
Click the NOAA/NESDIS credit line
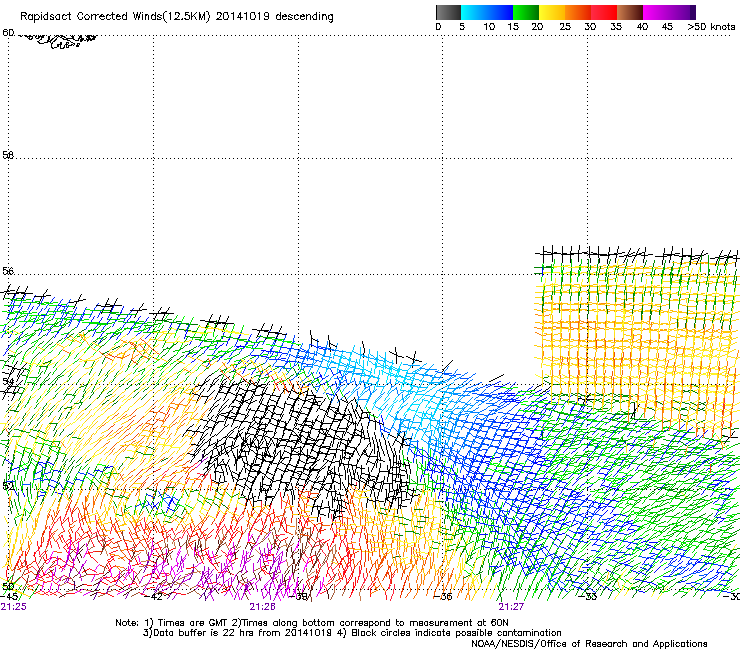coord(589,644)
